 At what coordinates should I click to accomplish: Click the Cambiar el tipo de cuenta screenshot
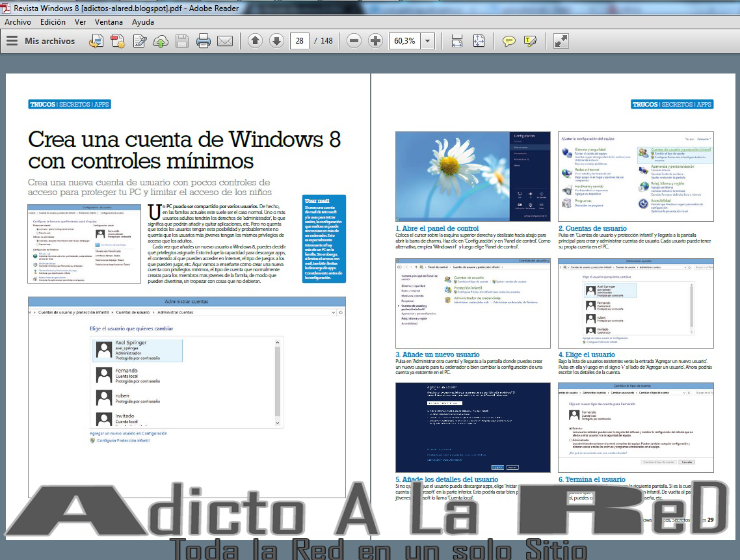coord(636,427)
